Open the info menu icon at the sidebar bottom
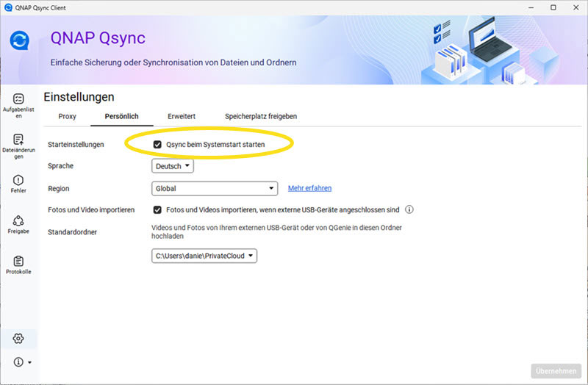Image resolution: width=588 pixels, height=385 pixels. (18, 362)
